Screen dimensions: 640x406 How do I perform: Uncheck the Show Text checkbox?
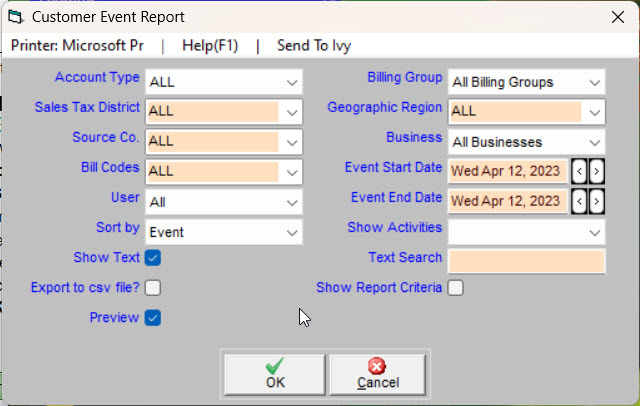(153, 258)
